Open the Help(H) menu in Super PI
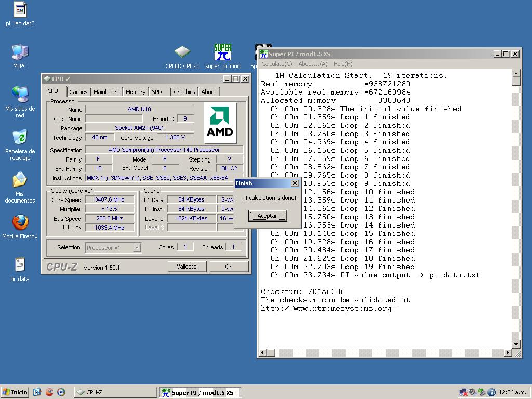 [x=343, y=64]
